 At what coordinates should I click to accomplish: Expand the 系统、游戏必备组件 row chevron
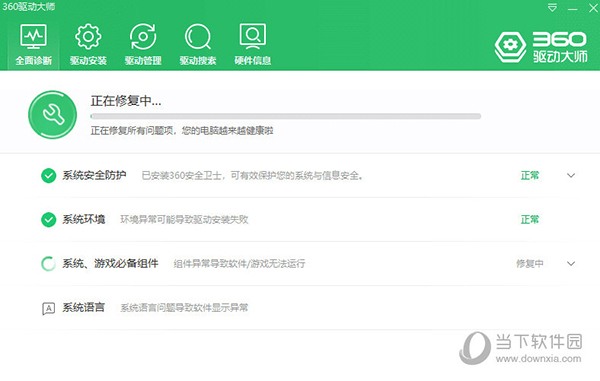coord(571,264)
